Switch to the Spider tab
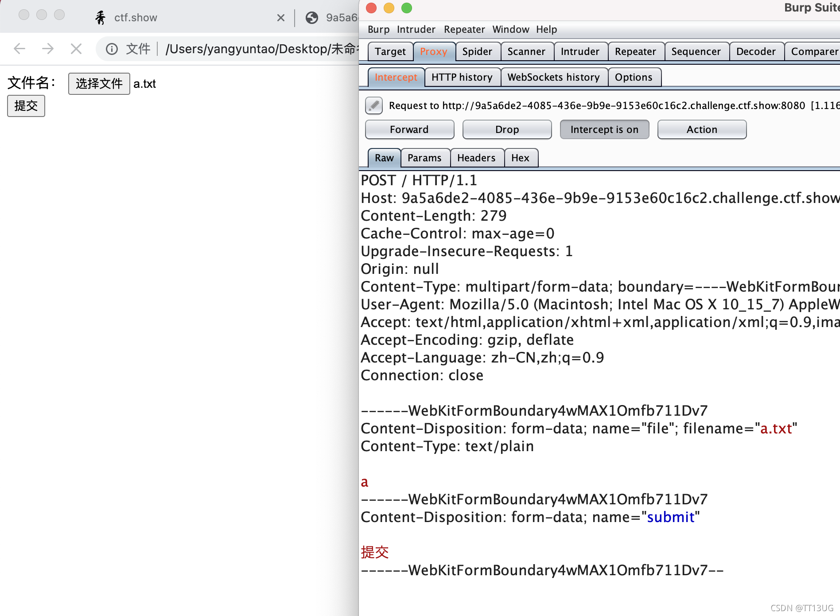Viewport: 840px width, 616px height. coord(477,51)
